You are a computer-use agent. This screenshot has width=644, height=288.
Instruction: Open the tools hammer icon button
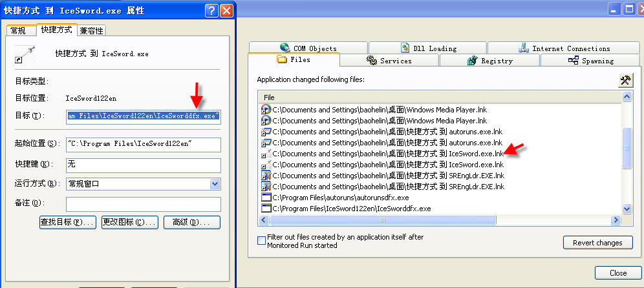625,80
